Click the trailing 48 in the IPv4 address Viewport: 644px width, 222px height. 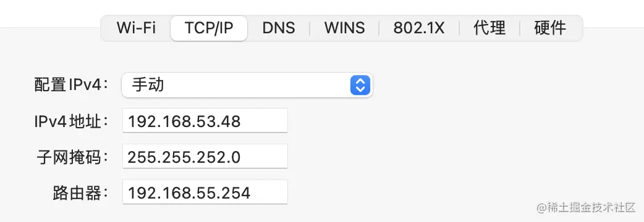tap(231, 121)
